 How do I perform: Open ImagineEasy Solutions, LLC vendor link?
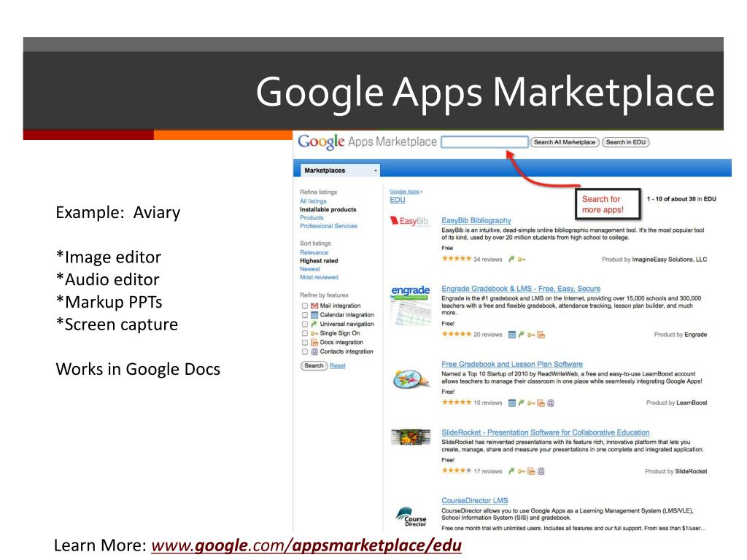point(670,260)
